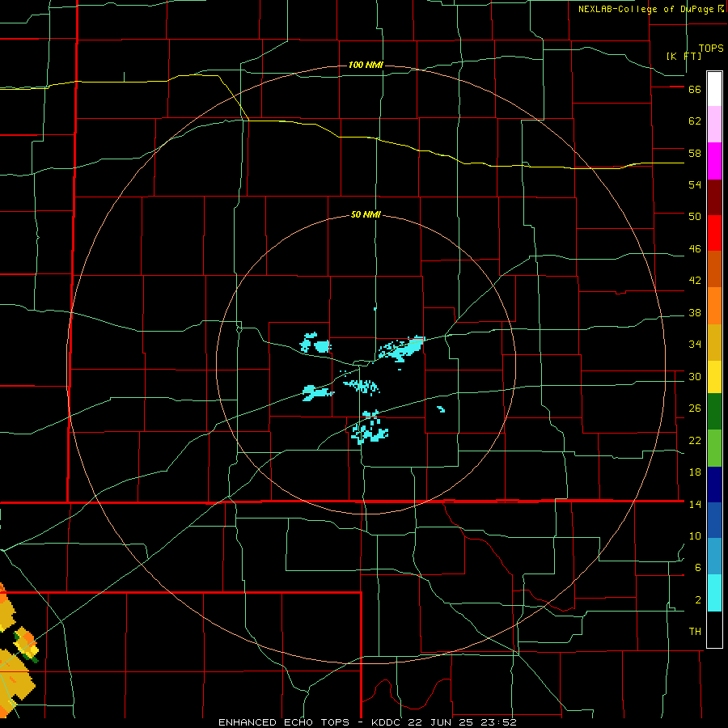The width and height of the screenshot is (728, 728).
Task: Click the "54" value on the scale
Action: pos(695,184)
